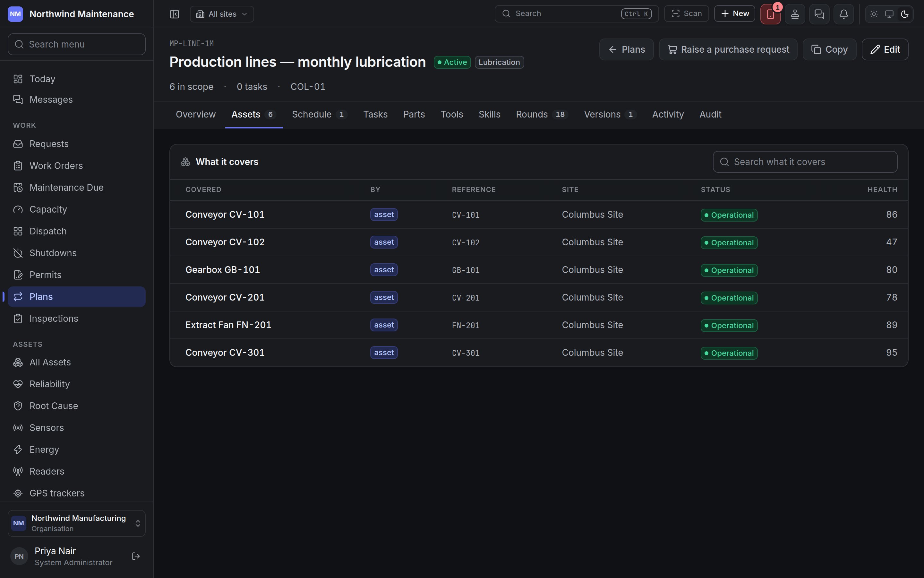Go to Requests in sidebar
Screen dimensions: 924x578
76,144
